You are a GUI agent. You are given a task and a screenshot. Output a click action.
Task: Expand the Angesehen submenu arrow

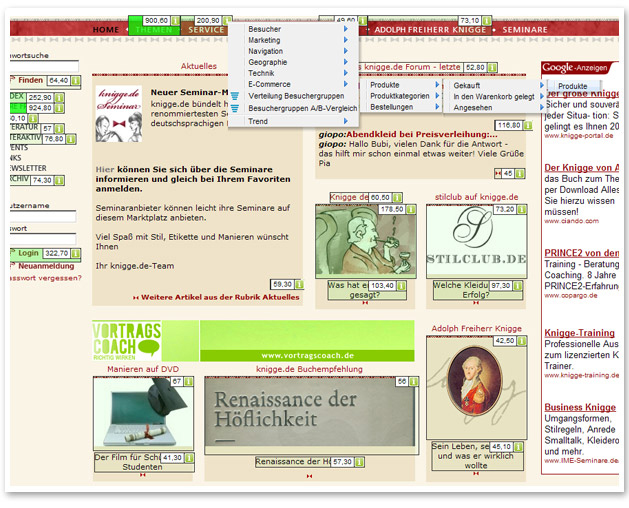(542, 108)
